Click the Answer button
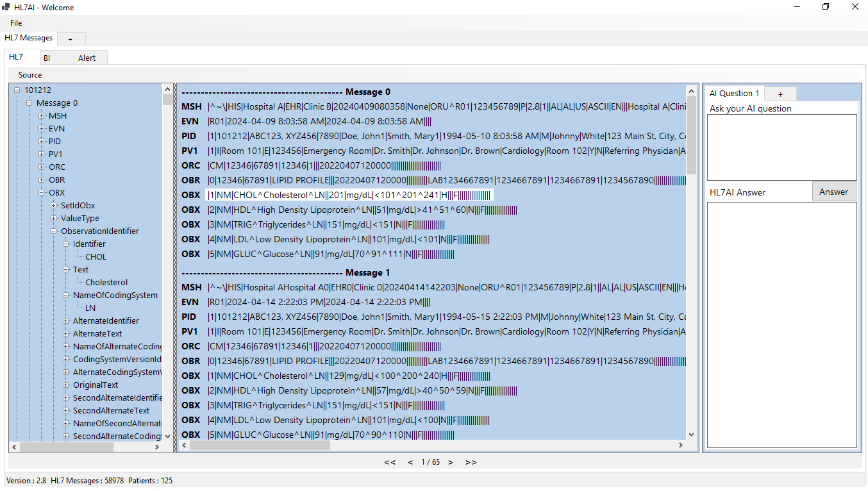The image size is (868, 491). [x=833, y=192]
